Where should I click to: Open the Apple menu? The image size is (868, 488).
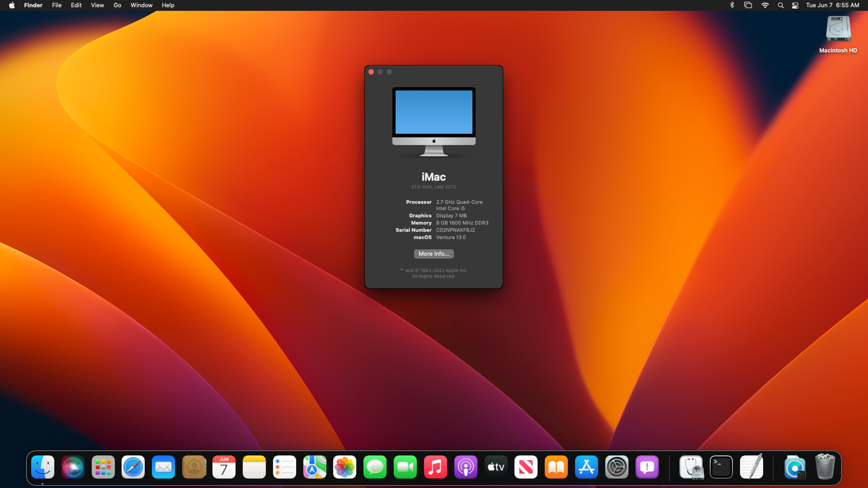tap(12, 5)
